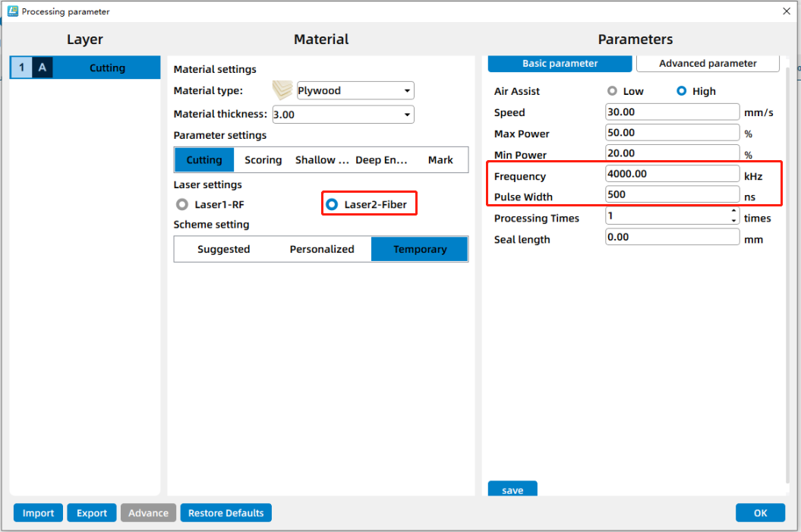This screenshot has height=532, width=801.
Task: Click the Frequency input field
Action: point(672,174)
